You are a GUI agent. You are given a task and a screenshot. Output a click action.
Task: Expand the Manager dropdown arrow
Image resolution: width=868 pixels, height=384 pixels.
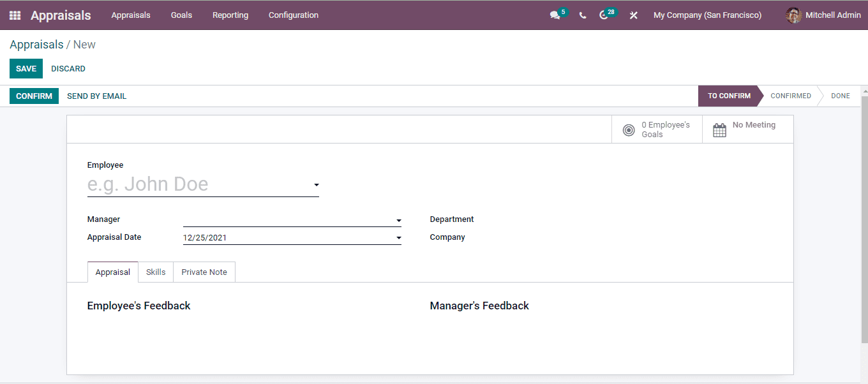398,221
